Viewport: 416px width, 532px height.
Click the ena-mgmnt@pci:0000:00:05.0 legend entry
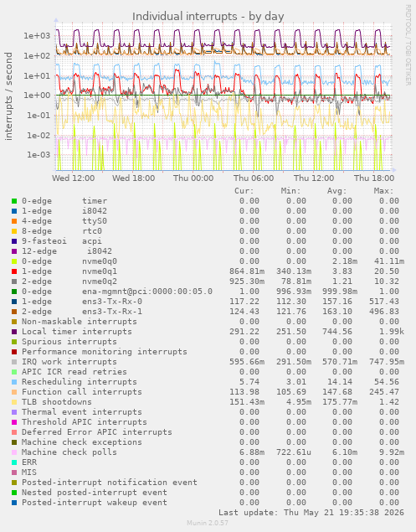click(x=117, y=292)
